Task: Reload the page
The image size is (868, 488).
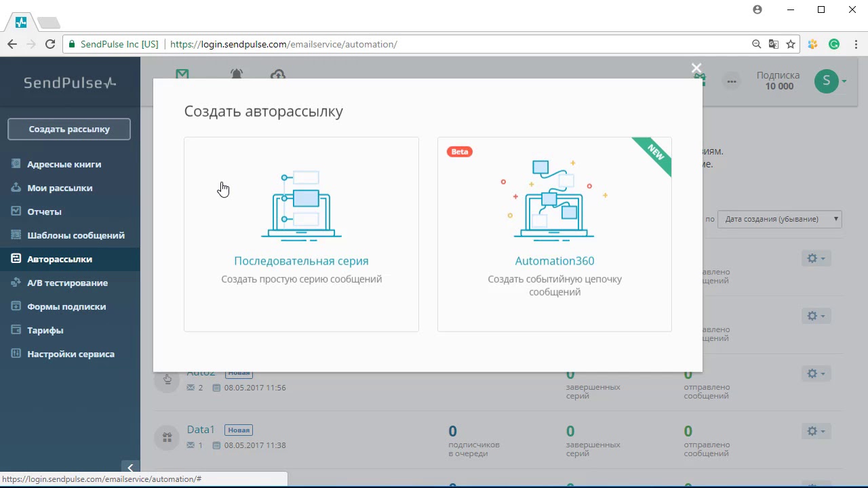Action: [x=50, y=44]
